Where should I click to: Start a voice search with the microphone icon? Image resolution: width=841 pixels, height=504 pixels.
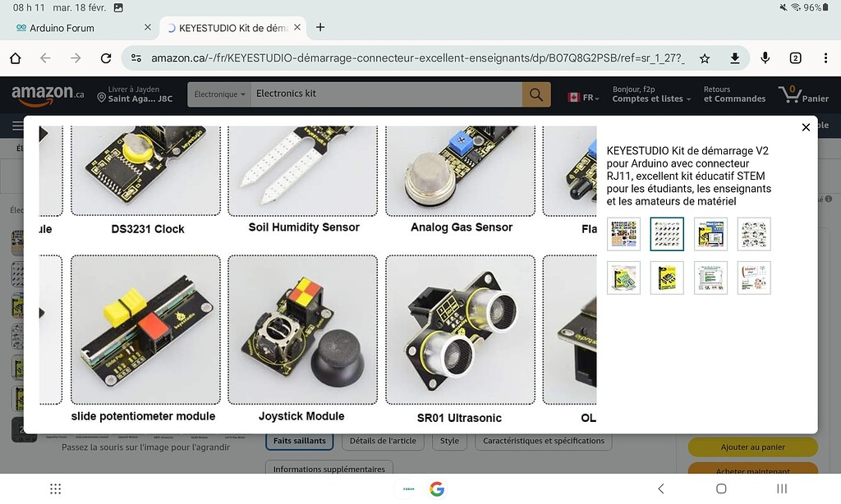tap(765, 58)
